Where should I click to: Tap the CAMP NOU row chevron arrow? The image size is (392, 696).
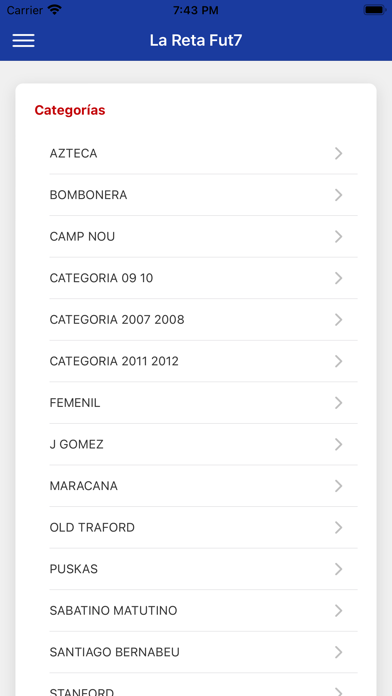coord(338,237)
